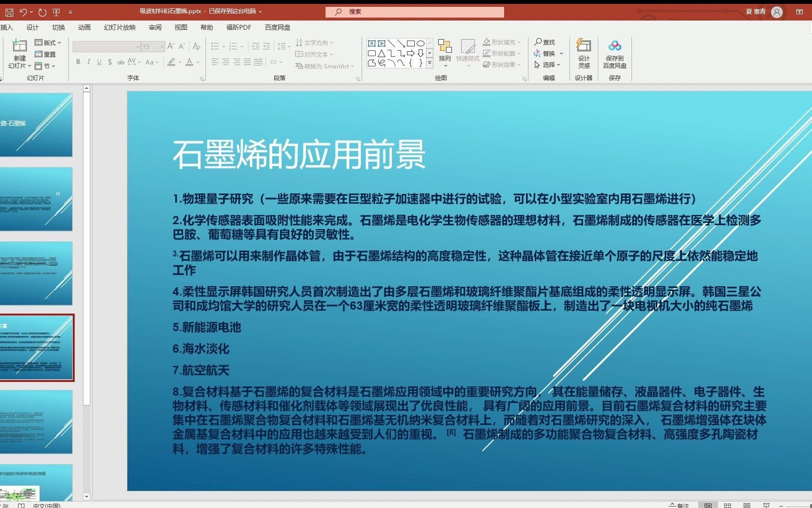Clear all text formatting

point(197,46)
